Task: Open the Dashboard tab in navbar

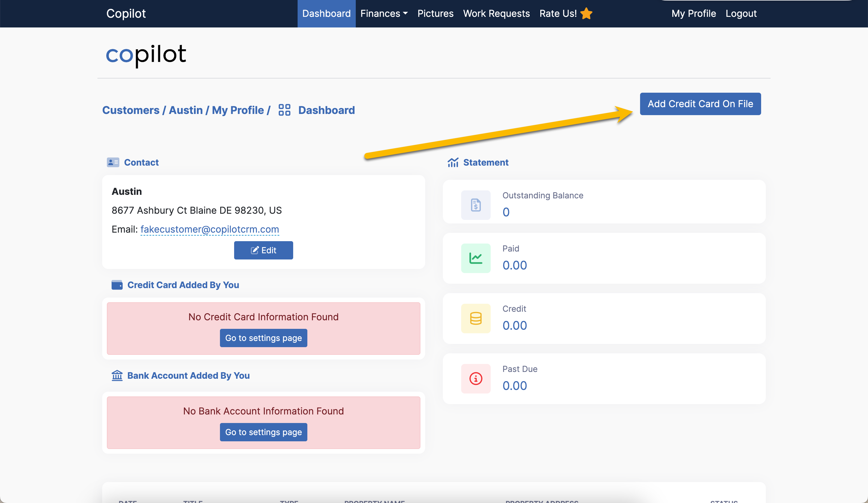Action: pyautogui.click(x=327, y=13)
